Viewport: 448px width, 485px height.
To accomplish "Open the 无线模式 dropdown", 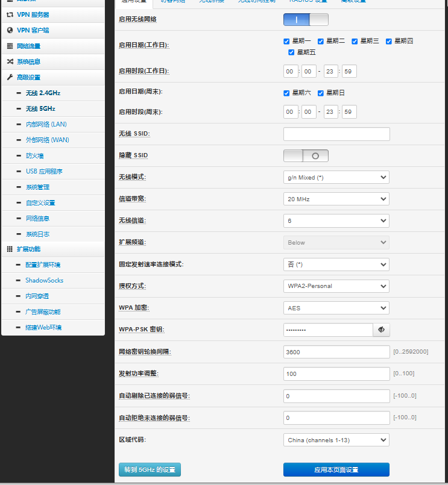I will pyautogui.click(x=336, y=177).
